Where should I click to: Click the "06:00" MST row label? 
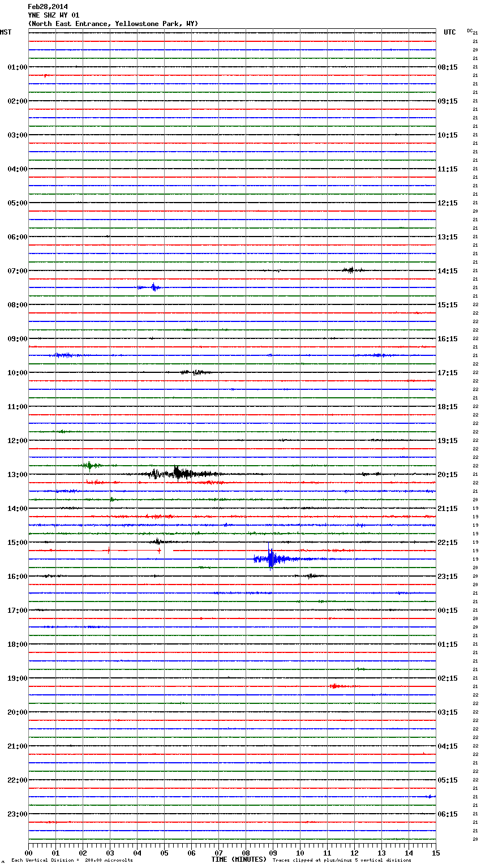click(x=18, y=237)
